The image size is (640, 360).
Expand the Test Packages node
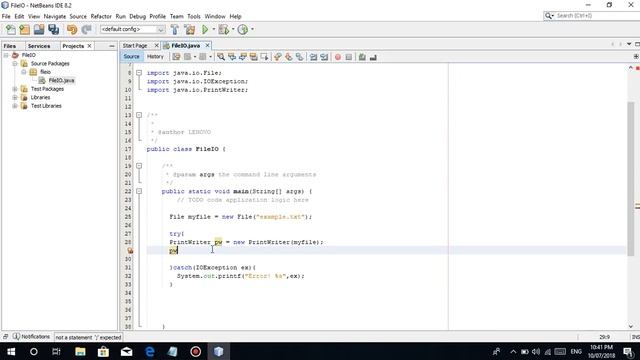15,89
